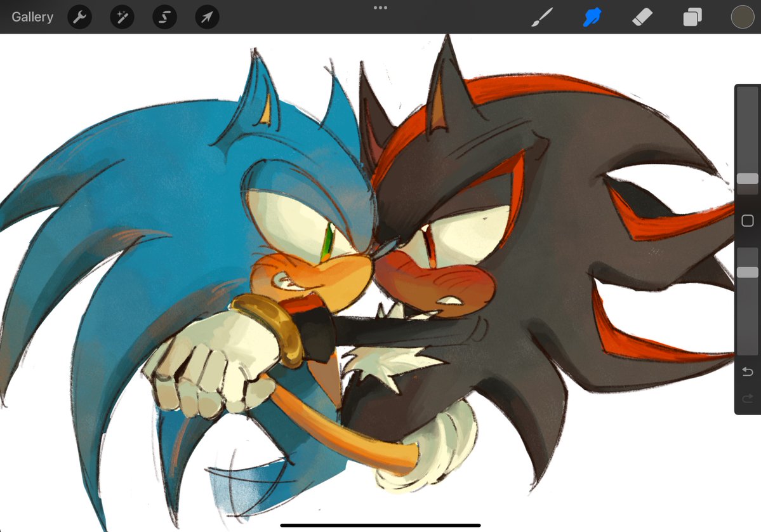This screenshot has height=532, width=761.
Task: Redo the last undone stroke
Action: coord(748,399)
